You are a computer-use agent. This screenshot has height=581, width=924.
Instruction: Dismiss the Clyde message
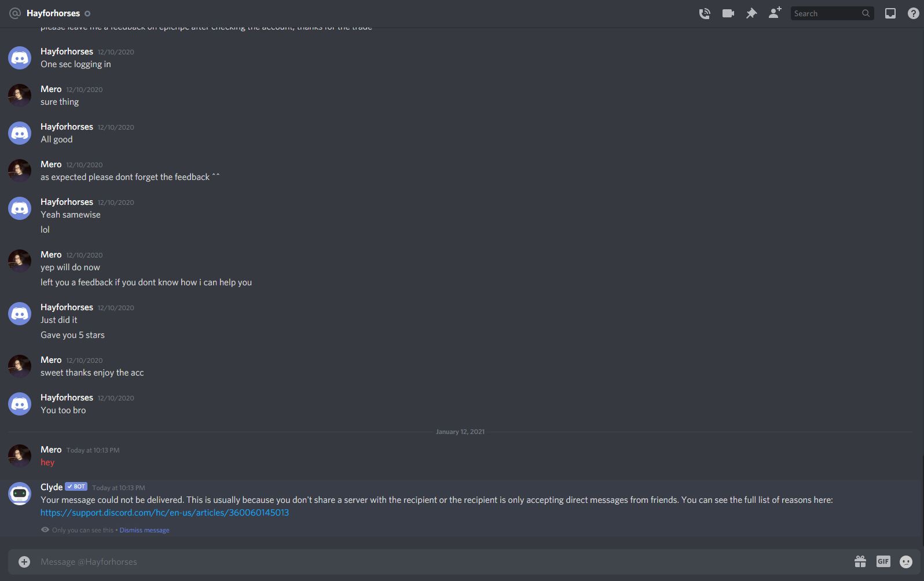tap(144, 530)
